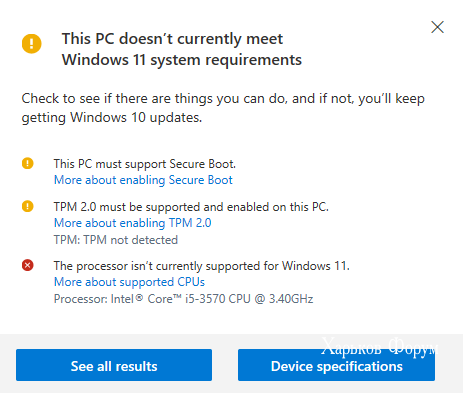Click the red error icon for the processor
The width and height of the screenshot is (463, 393).
pyautogui.click(x=28, y=265)
